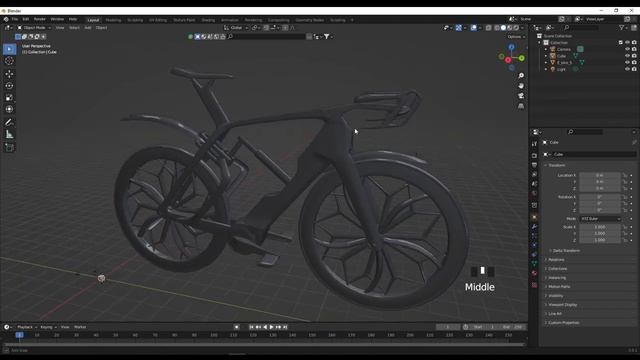Viewport: 640px width, 360px height.
Task: Open Global transform orientation dropdown
Action: [236, 28]
